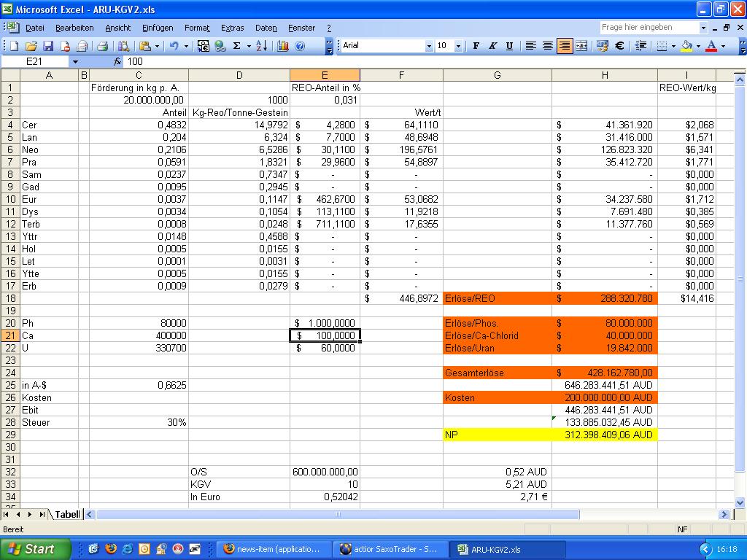Screen dimensions: 747x560
Task: Toggle bold formatting with the F button
Action: (476, 45)
